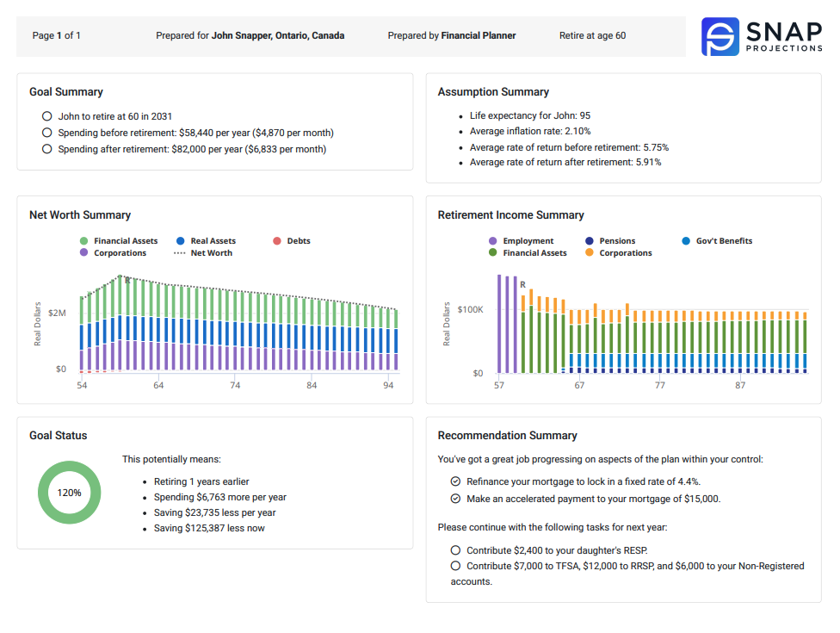Open the Retire at age 60 header item
This screenshot has height=633, width=840.
[593, 35]
